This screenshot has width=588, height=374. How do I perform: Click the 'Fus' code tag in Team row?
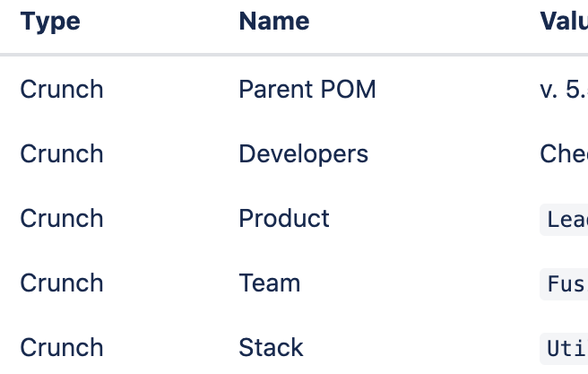pyautogui.click(x=564, y=284)
